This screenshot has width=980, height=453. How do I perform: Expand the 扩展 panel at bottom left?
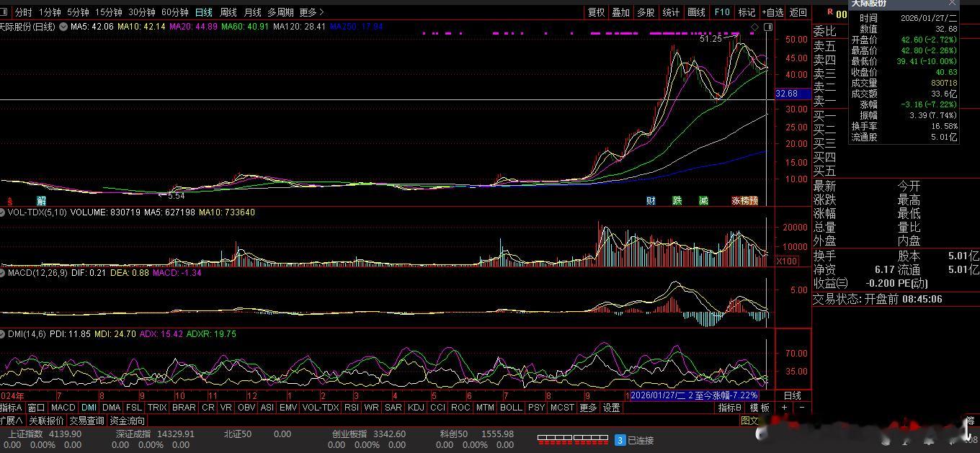[12, 421]
